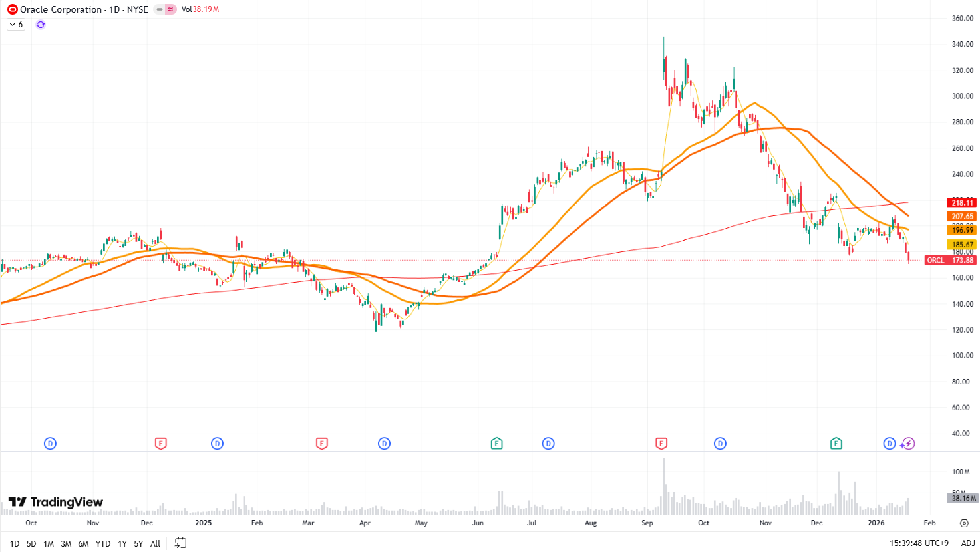Screen dimensions: 980x552
Task: Click the Sep label on time axis
Action: point(647,523)
